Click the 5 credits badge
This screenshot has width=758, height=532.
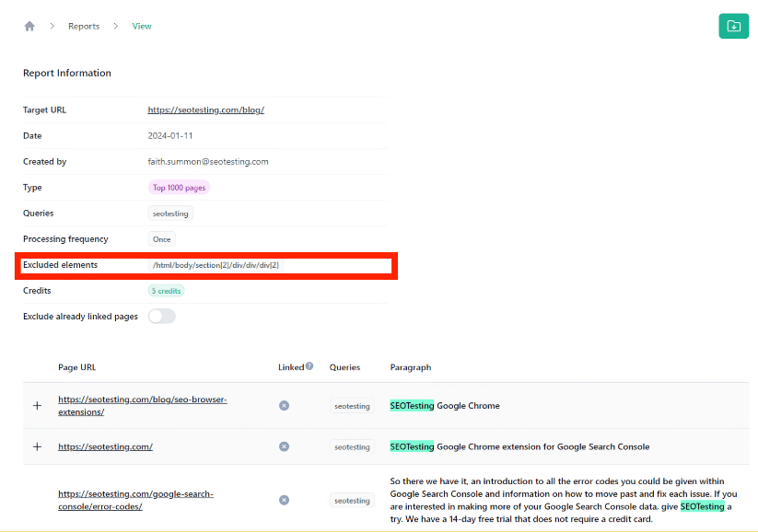coord(166,291)
